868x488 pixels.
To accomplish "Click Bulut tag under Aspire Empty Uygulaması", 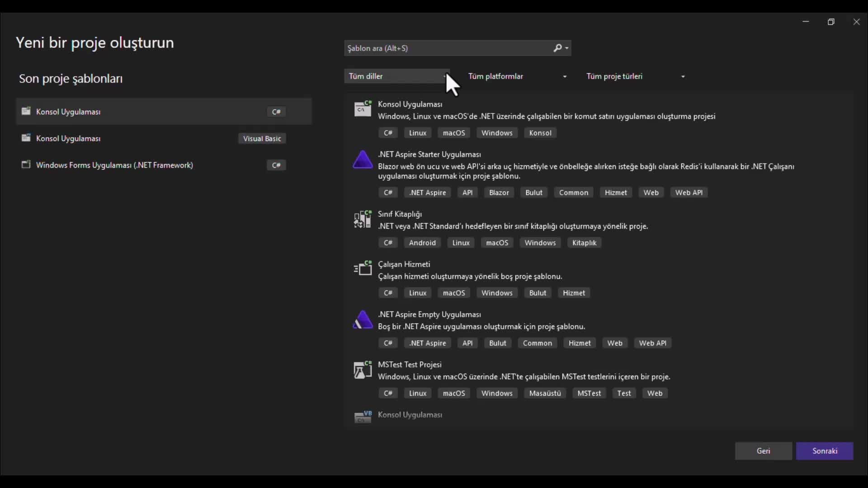I will click(498, 343).
